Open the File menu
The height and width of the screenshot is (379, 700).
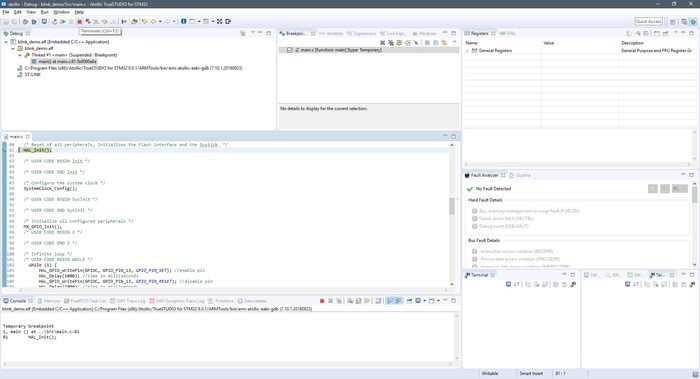point(6,12)
